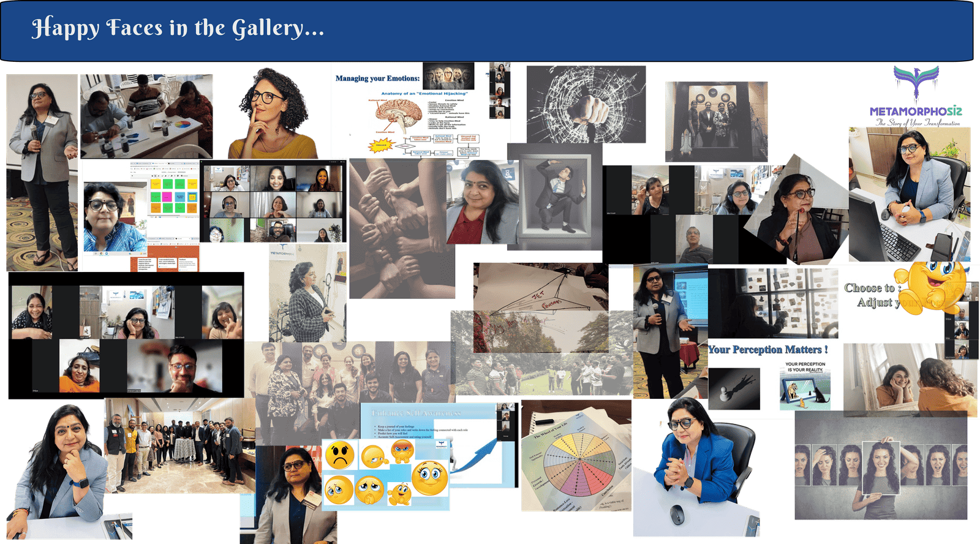Click the angry orange-faced emoji
Screen dimensions: 980x544
(402, 453)
